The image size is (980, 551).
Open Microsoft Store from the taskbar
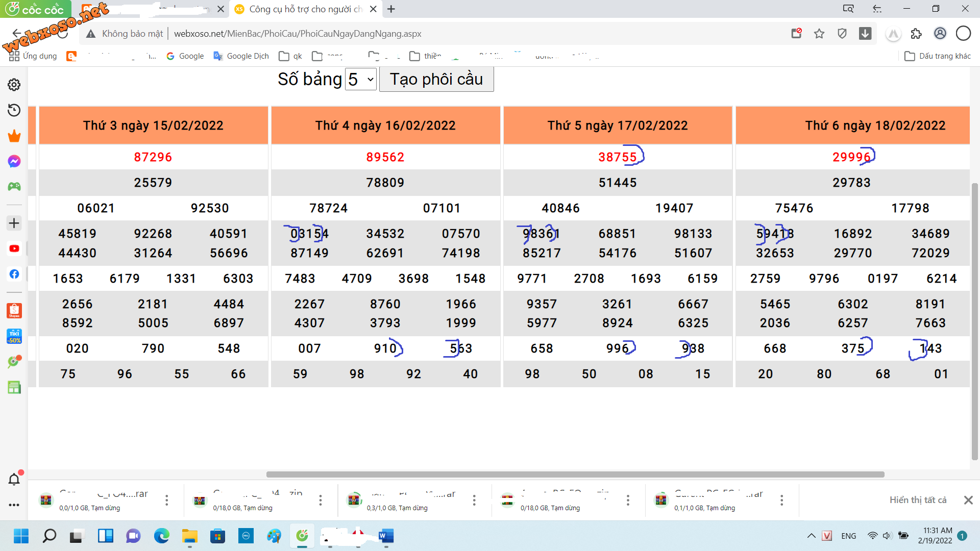217,536
